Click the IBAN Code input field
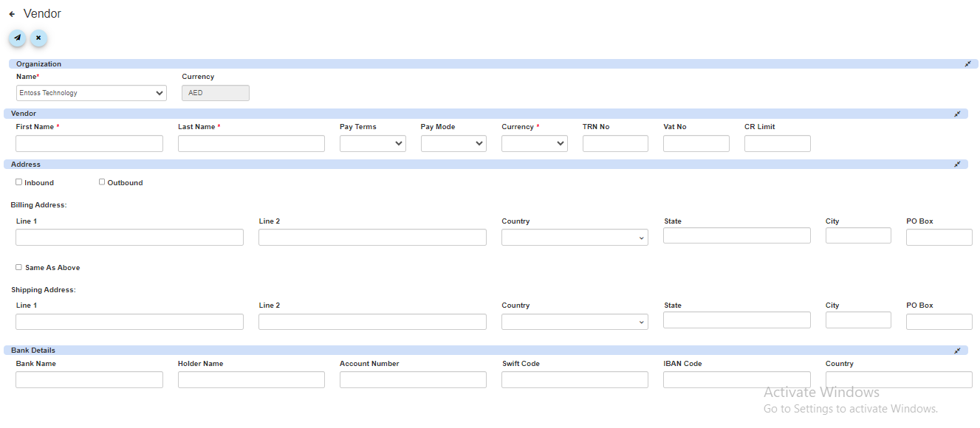Screen dimensions: 980x428 [x=736, y=379]
